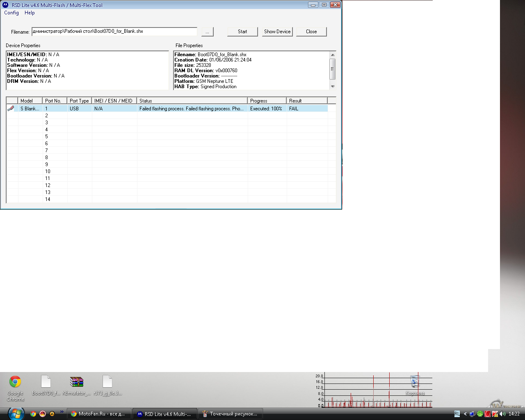Open the Help menu
This screenshot has width=525, height=420.
point(30,13)
